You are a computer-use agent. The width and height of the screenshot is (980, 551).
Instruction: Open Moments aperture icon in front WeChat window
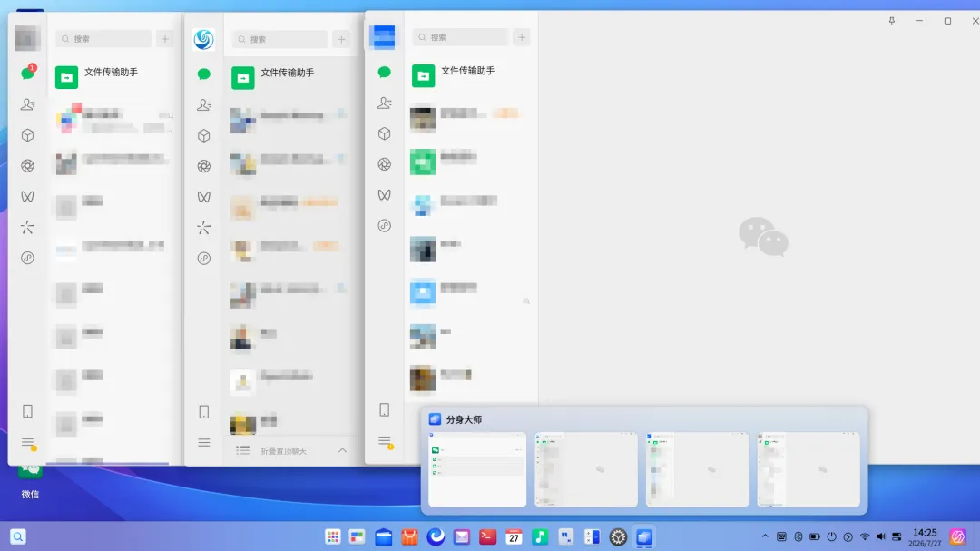click(x=385, y=164)
